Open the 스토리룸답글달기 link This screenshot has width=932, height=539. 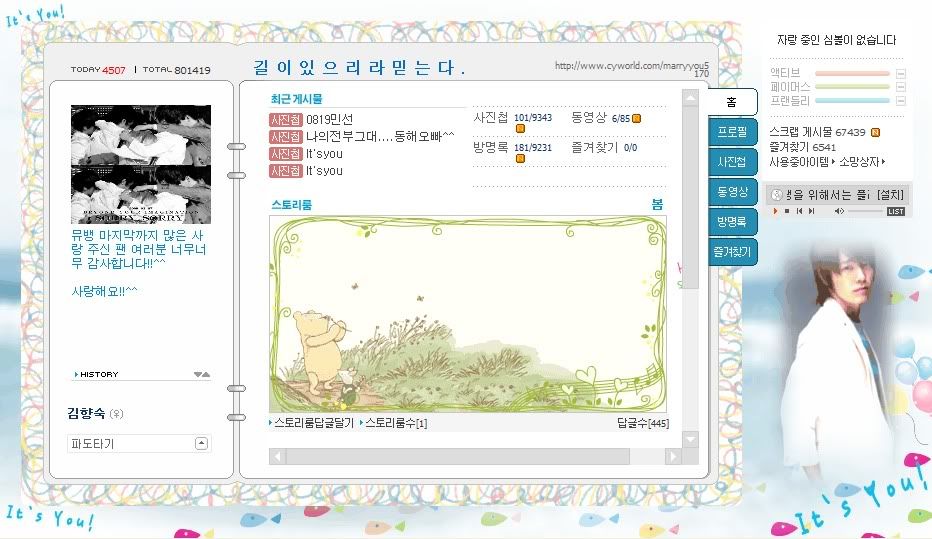(x=312, y=424)
